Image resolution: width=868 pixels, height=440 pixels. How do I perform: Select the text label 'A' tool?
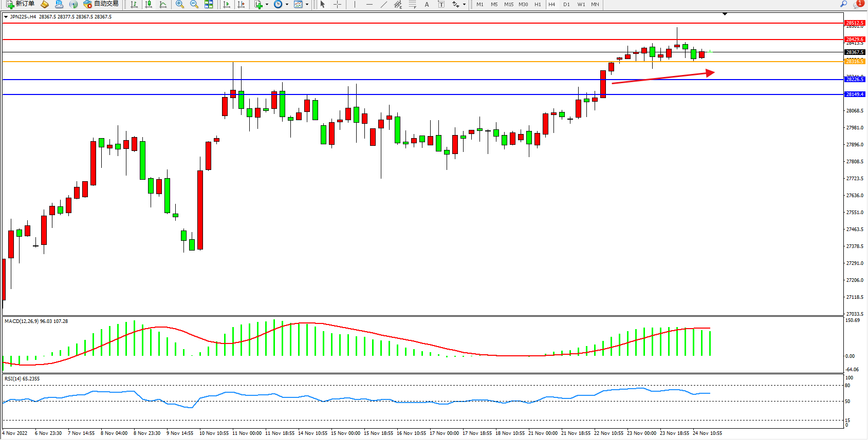[x=427, y=4]
